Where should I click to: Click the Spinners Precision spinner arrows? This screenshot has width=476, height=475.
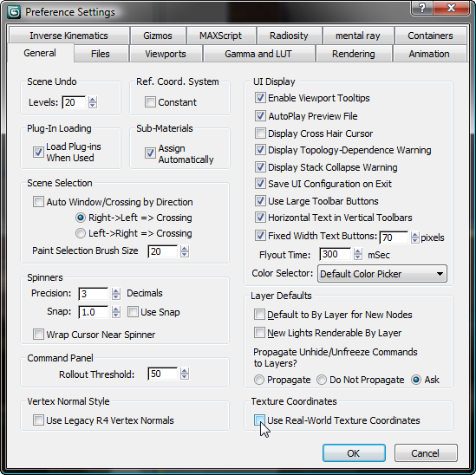click(x=116, y=294)
